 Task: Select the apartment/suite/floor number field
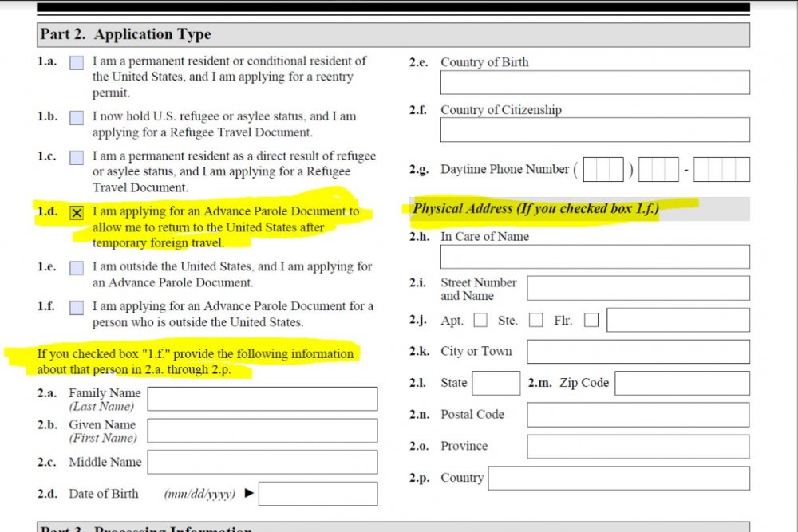[x=678, y=320]
